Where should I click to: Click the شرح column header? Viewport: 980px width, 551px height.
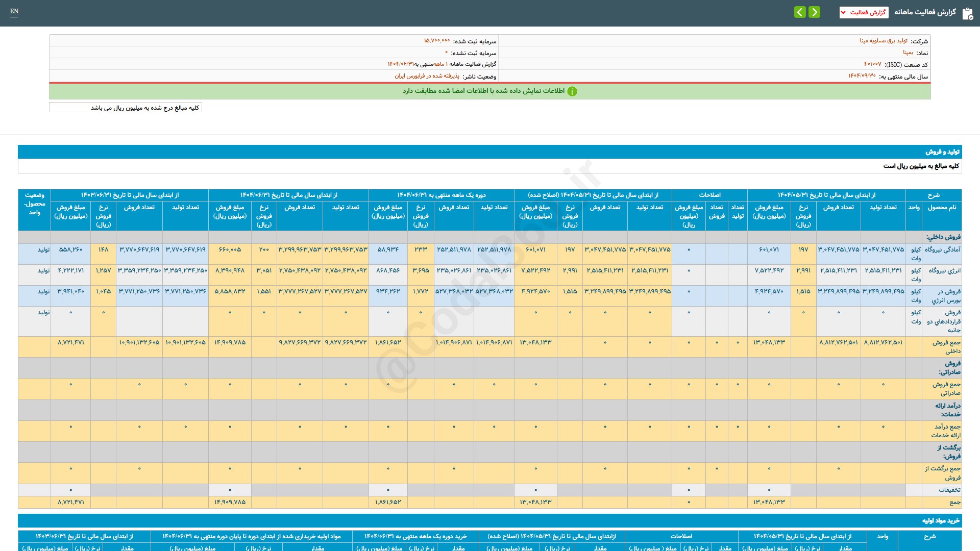coord(933,195)
